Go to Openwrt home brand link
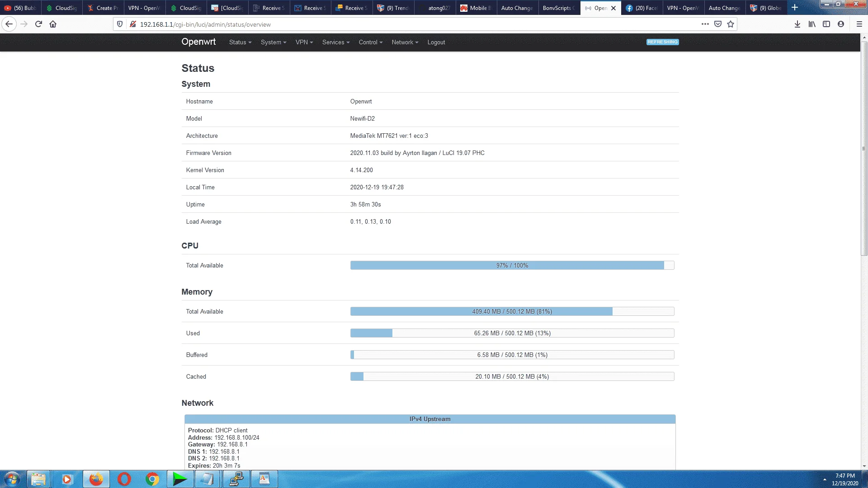The width and height of the screenshot is (868, 488). [x=198, y=42]
